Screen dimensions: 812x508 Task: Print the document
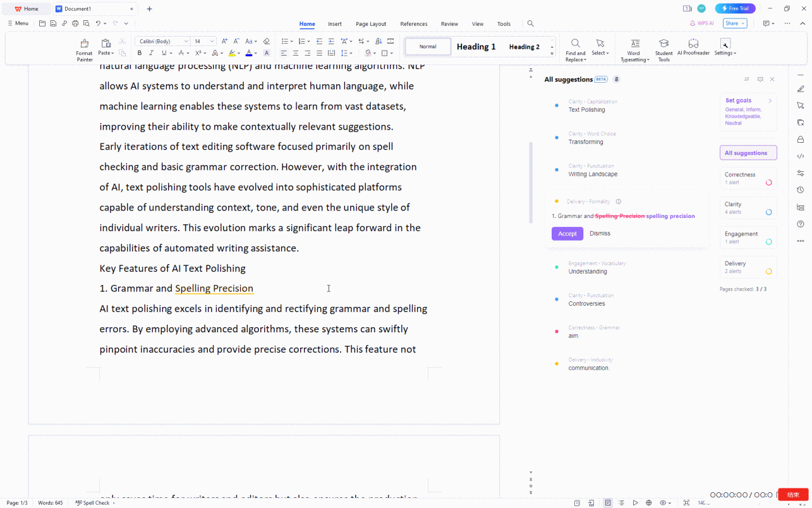click(75, 23)
